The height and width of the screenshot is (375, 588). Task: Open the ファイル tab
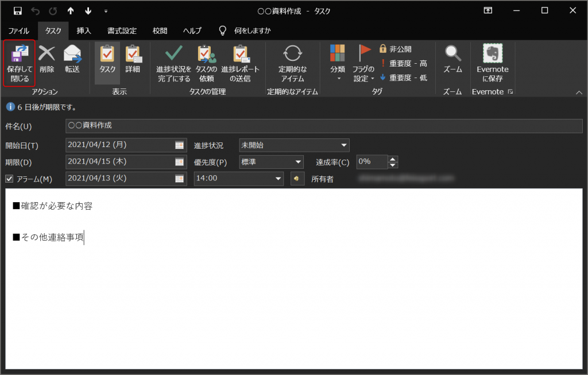pyautogui.click(x=19, y=31)
